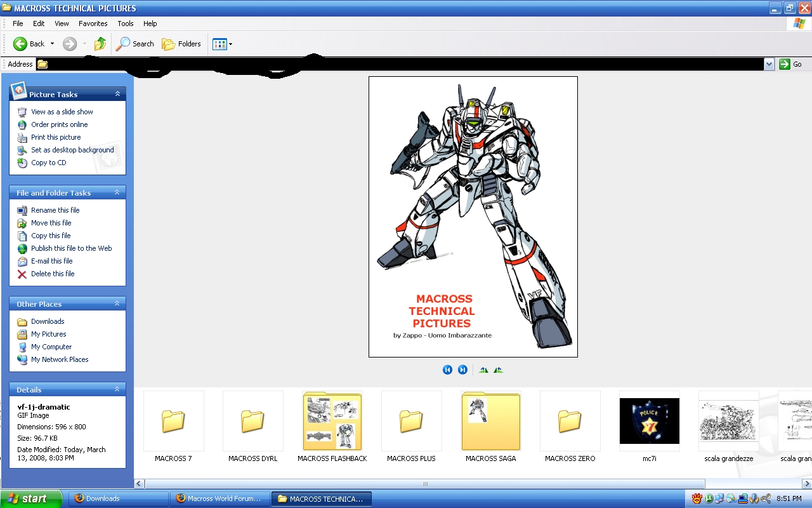Open My Computer in Other Places
The width and height of the screenshot is (812, 508).
click(51, 347)
